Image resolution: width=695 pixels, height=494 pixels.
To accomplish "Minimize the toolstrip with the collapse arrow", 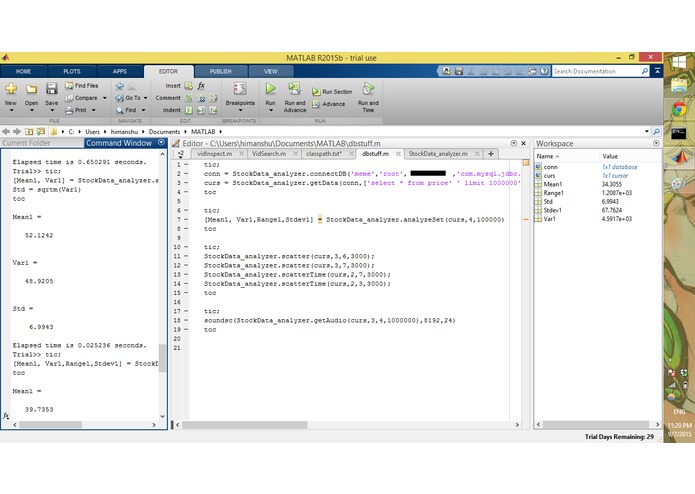I will pos(657,71).
